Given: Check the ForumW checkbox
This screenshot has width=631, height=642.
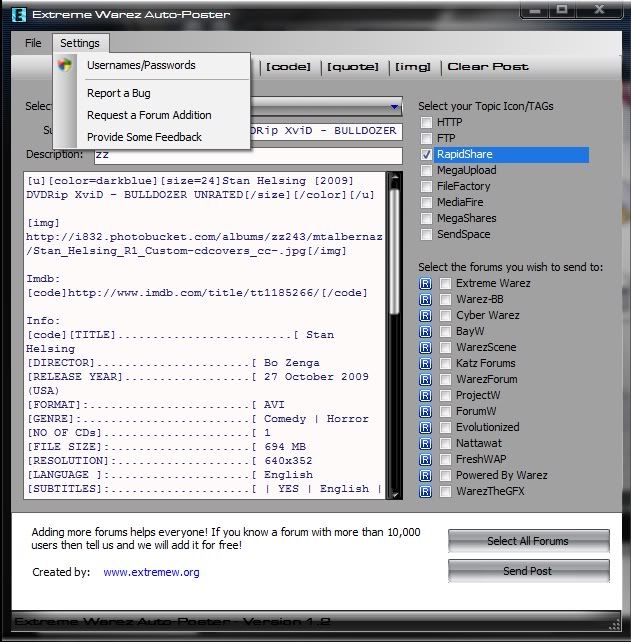Looking at the screenshot, I should (x=446, y=411).
